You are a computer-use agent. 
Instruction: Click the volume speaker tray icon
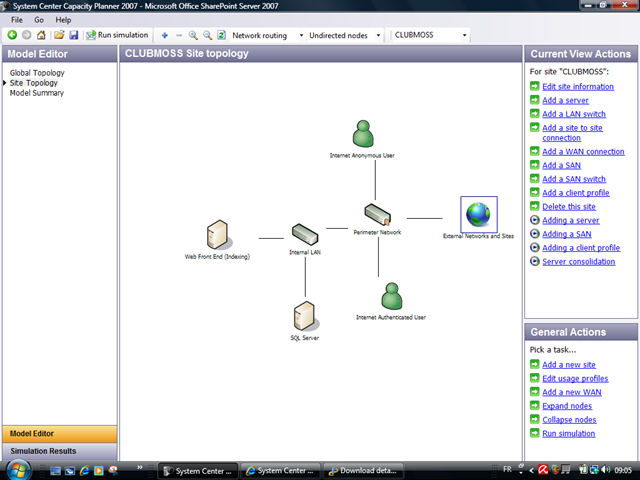pyautogui.click(x=606, y=470)
